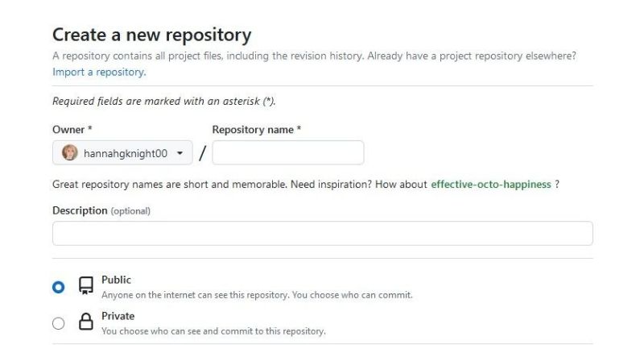Click the 'Anyone on the internet' description text

pos(257,295)
